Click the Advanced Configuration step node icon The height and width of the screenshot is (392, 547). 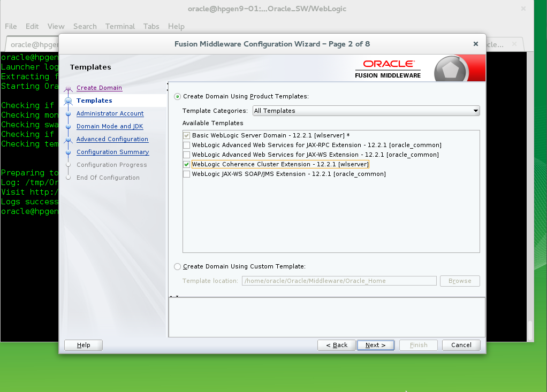68,140
